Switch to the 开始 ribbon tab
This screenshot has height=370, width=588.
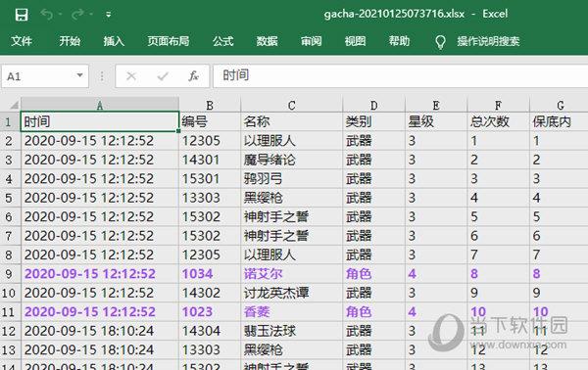pyautogui.click(x=70, y=41)
